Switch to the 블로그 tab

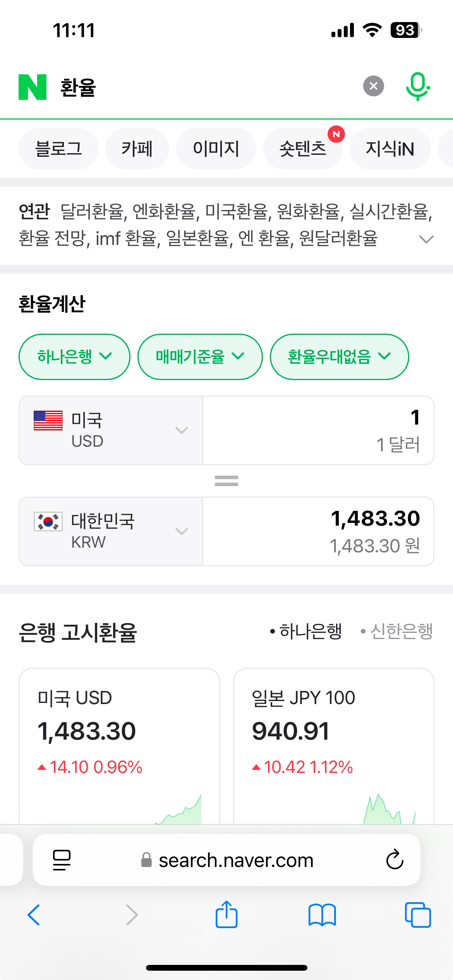click(x=58, y=149)
